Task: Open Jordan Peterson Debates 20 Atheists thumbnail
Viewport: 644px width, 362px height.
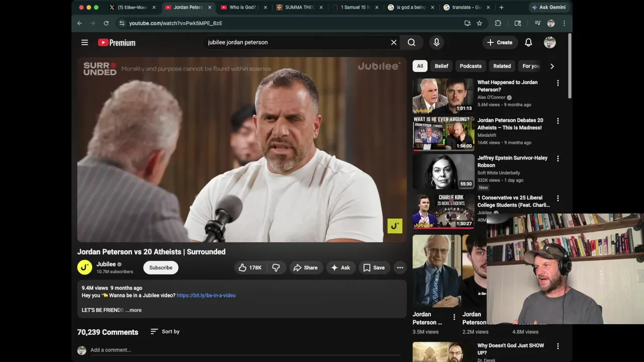Action: point(443,133)
